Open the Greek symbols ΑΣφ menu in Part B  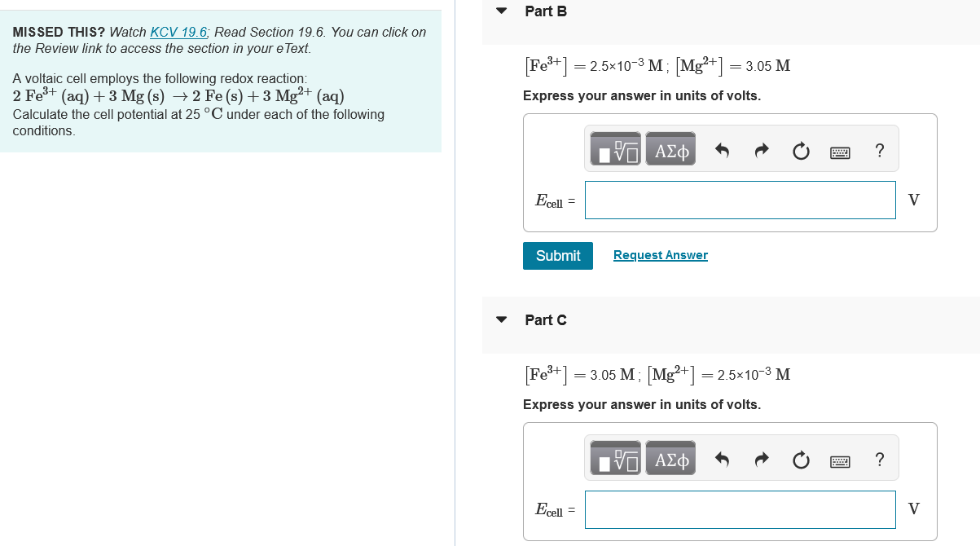pyautogui.click(x=670, y=148)
